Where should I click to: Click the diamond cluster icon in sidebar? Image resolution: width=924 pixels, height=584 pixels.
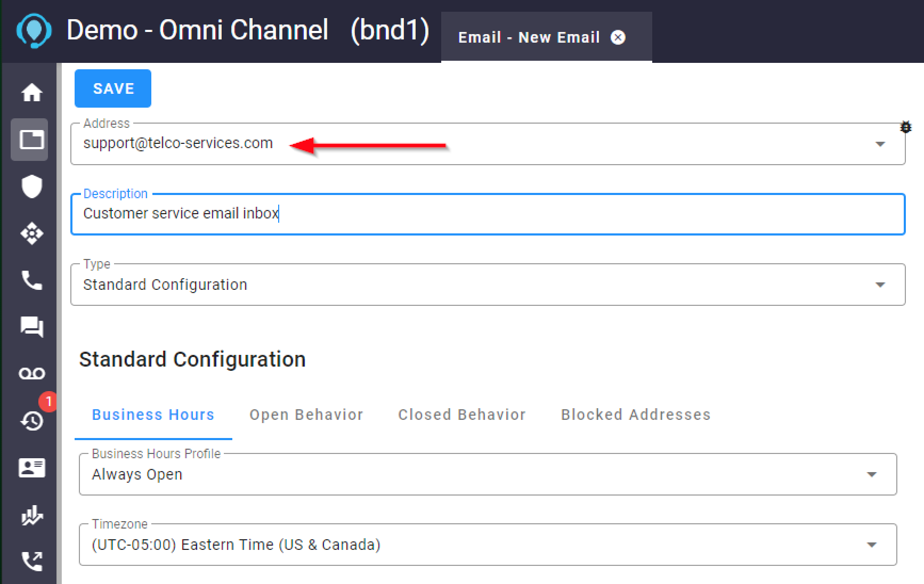click(31, 233)
